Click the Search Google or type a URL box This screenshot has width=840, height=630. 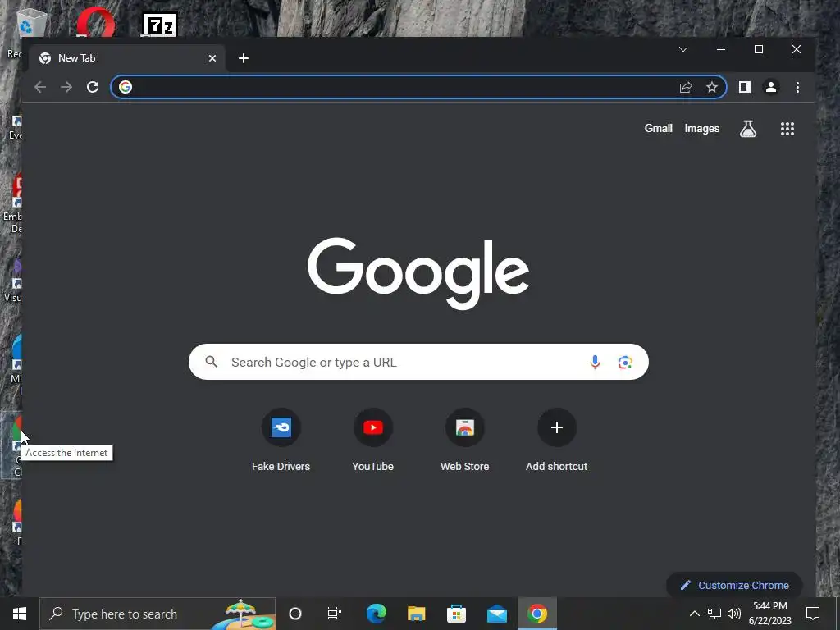(x=418, y=362)
